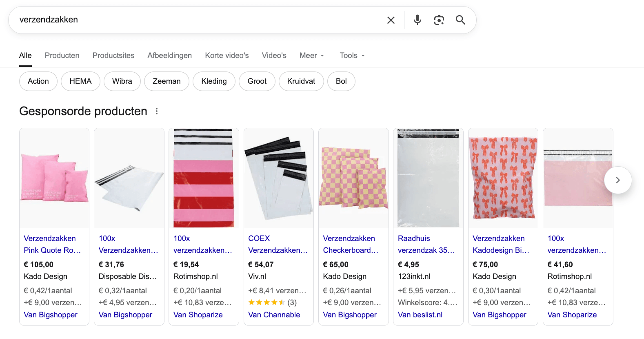Click Van Shoparize under €19,54 product
The height and width of the screenshot is (339, 644).
(x=198, y=315)
